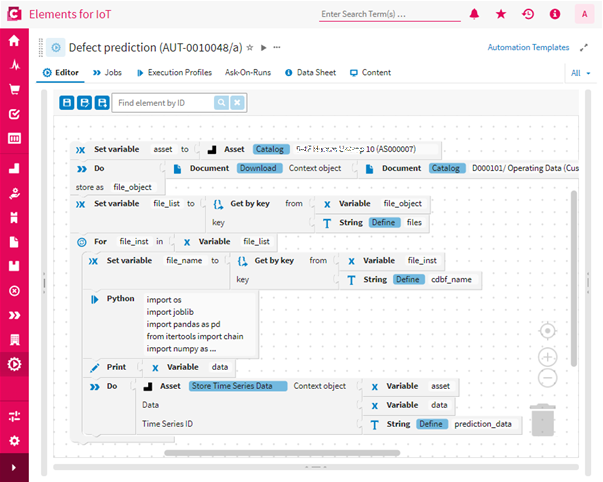Open the documents icon in the sidebar
Screen dimensions: 603x482
[14, 242]
